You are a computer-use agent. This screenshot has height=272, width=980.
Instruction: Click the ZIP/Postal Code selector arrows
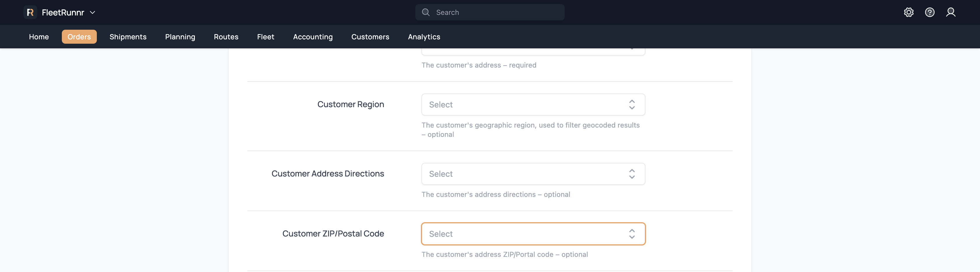(x=631, y=234)
